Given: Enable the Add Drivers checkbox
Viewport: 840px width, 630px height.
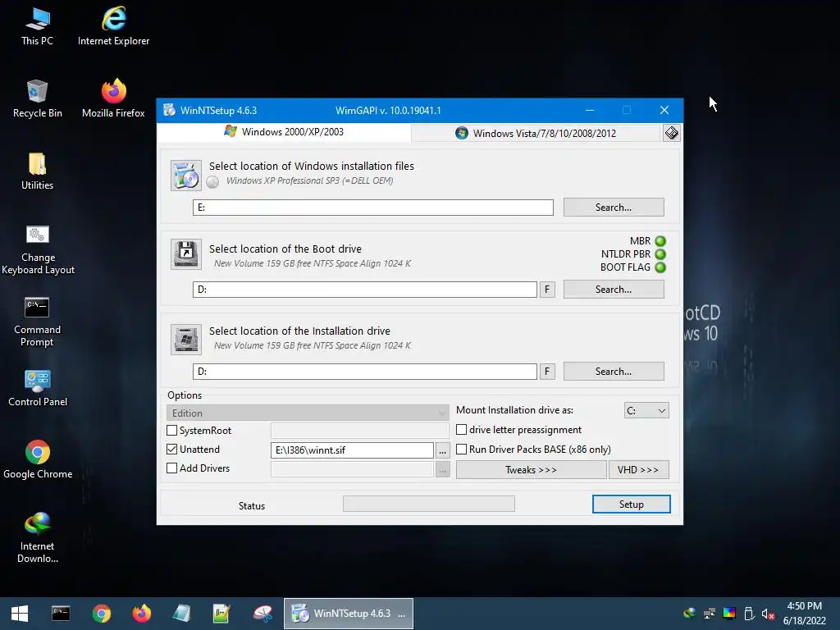Looking at the screenshot, I should click(x=172, y=468).
